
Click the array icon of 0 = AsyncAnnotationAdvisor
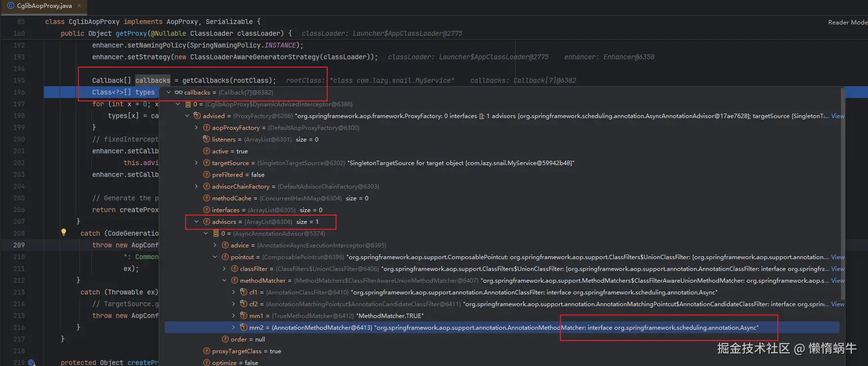pyautogui.click(x=216, y=233)
